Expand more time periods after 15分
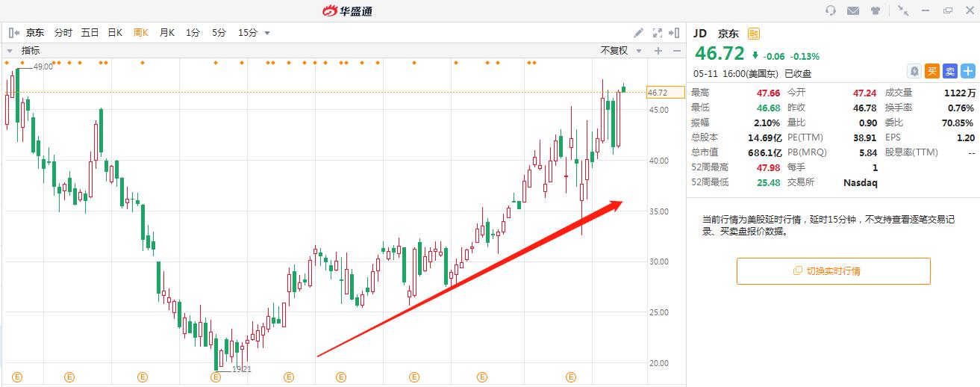Viewport: 980px width, 387px height. (x=267, y=33)
